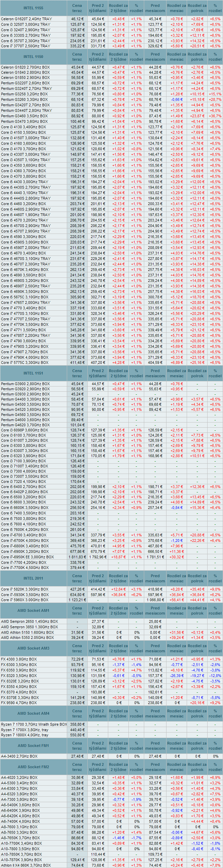The image size is (223, 868).
Task: Select 'Ryzen 7 1700 3,7GHz Wraith Spire BOX'
Action: click(x=34, y=724)
